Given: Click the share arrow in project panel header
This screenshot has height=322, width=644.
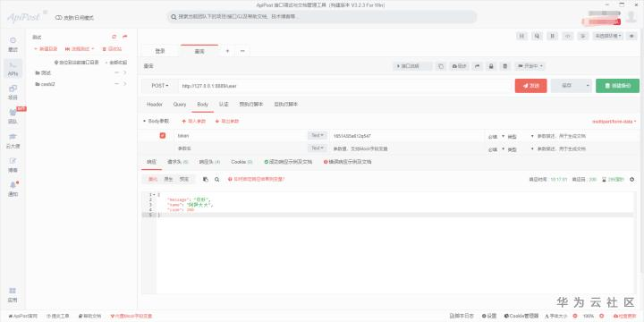Looking at the screenshot, I should (x=125, y=37).
